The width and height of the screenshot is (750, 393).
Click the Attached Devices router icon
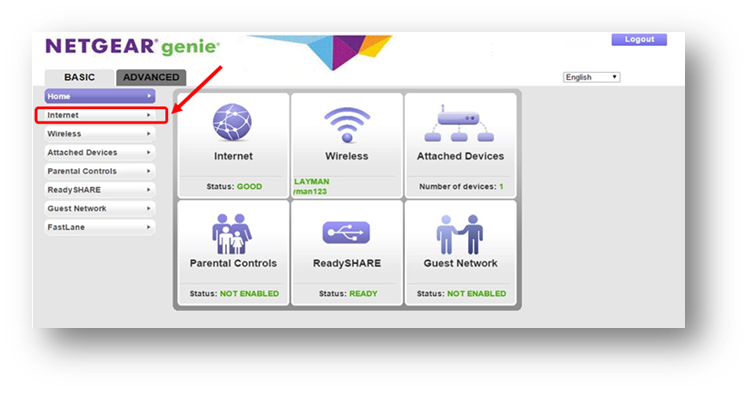[459, 123]
